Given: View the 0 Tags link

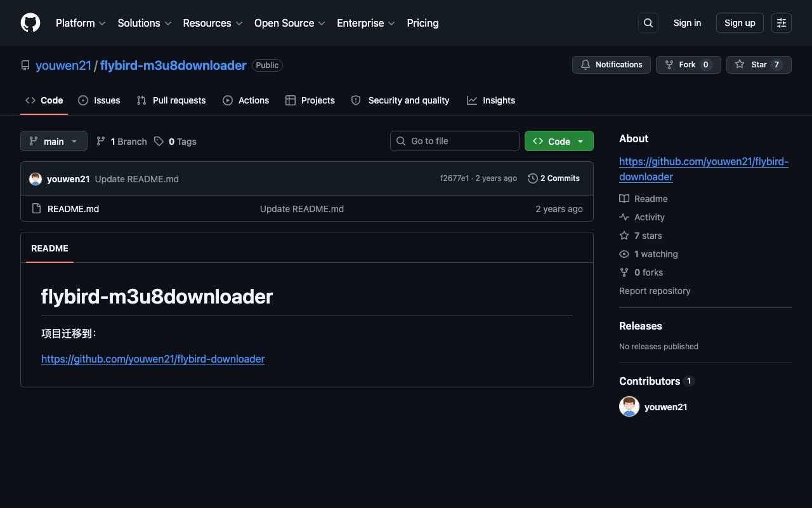Looking at the screenshot, I should coord(175,142).
